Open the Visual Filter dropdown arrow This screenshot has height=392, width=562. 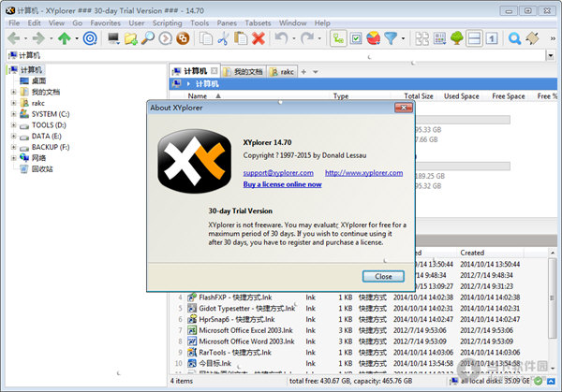(403, 38)
